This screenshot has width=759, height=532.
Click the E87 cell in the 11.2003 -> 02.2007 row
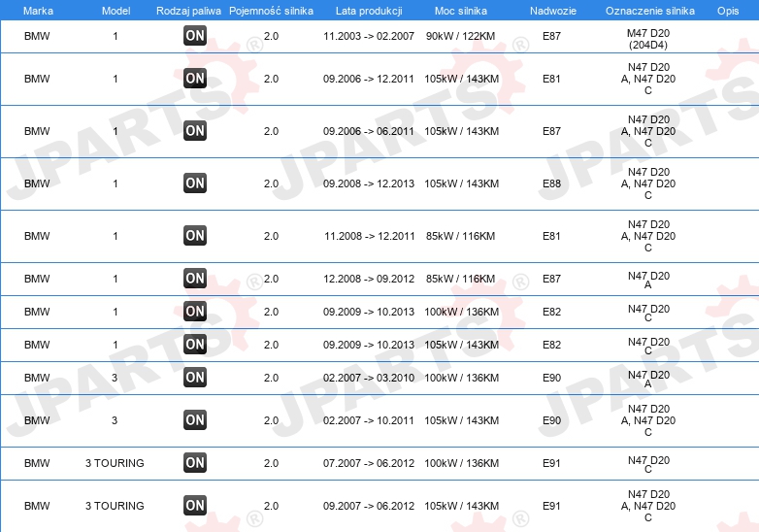point(551,36)
